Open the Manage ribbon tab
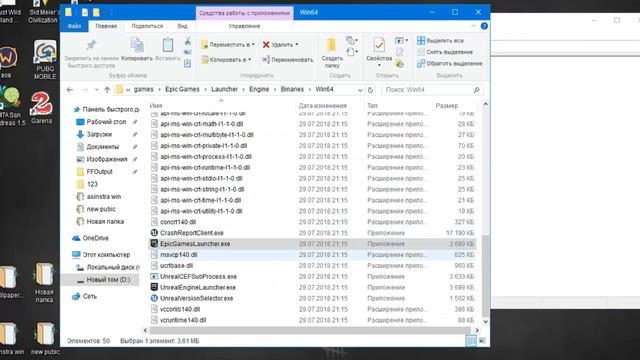Image resolution: width=640 pixels, height=360 pixels. [244, 26]
